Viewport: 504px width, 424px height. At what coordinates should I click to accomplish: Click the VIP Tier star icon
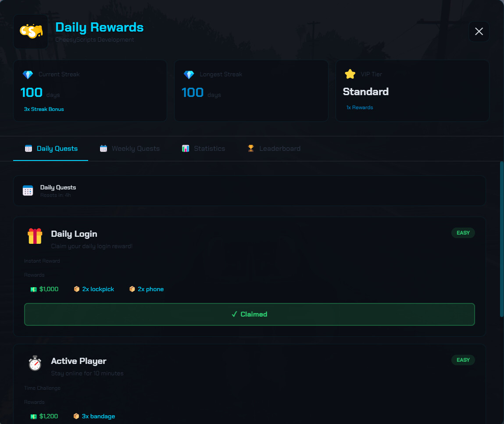click(x=350, y=74)
